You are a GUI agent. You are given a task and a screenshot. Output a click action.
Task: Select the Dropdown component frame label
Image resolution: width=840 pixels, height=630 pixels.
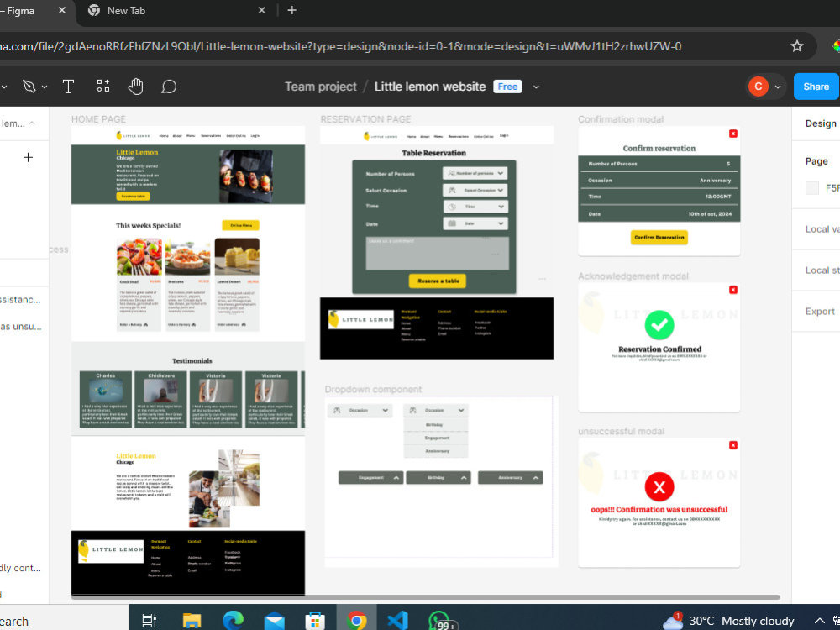(373, 390)
